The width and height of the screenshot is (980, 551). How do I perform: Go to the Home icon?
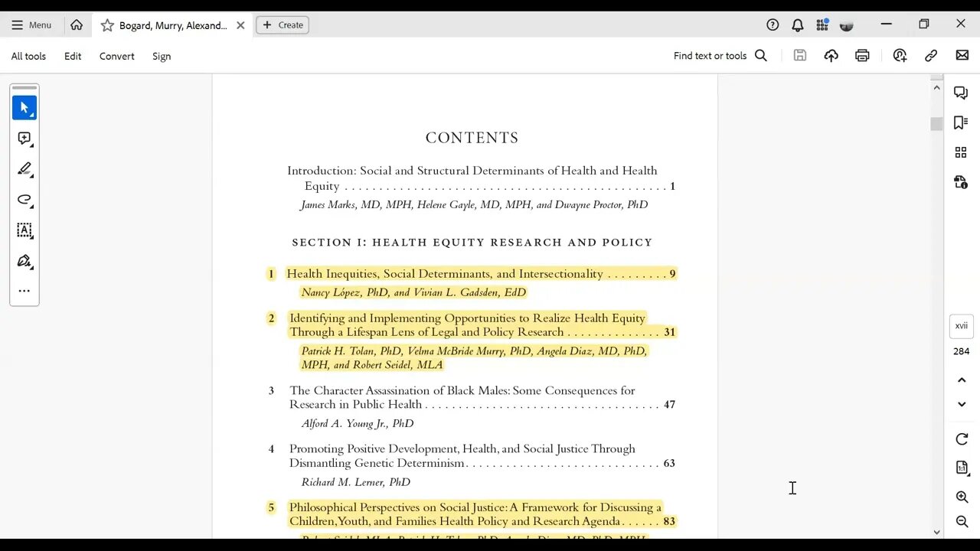(x=77, y=24)
